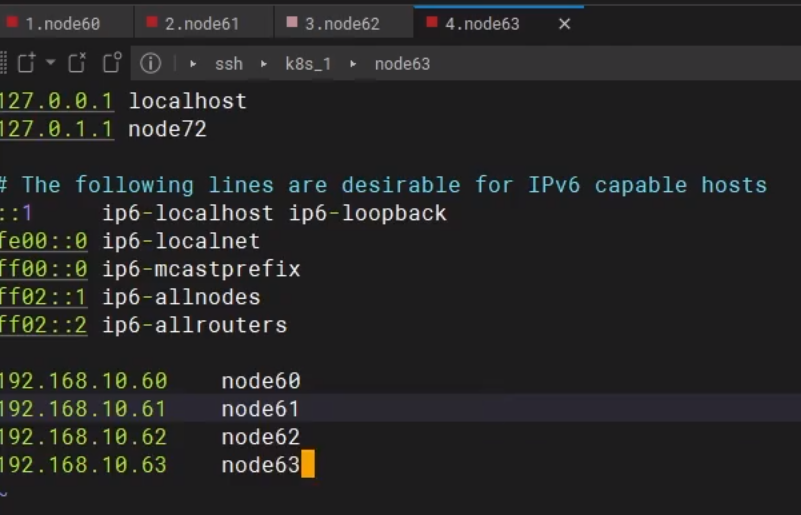Close the 4.node63 tab
The width and height of the screenshot is (801, 515).
564,23
